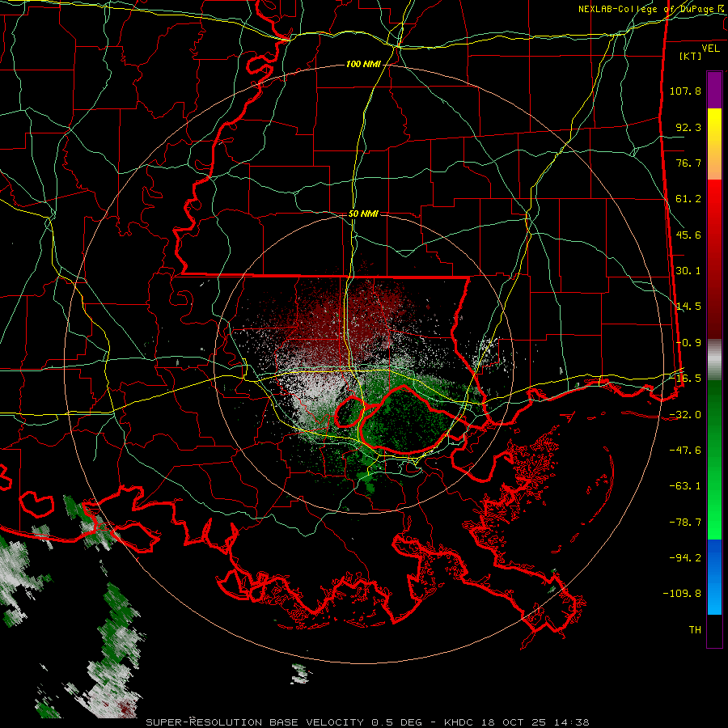The width and height of the screenshot is (728, 728).
Task: Click the small lake outline west of large lake
Action: (349, 412)
